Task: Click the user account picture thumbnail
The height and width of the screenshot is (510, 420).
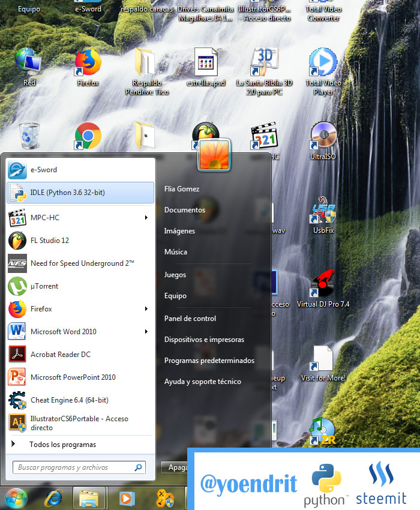Action: 214,155
